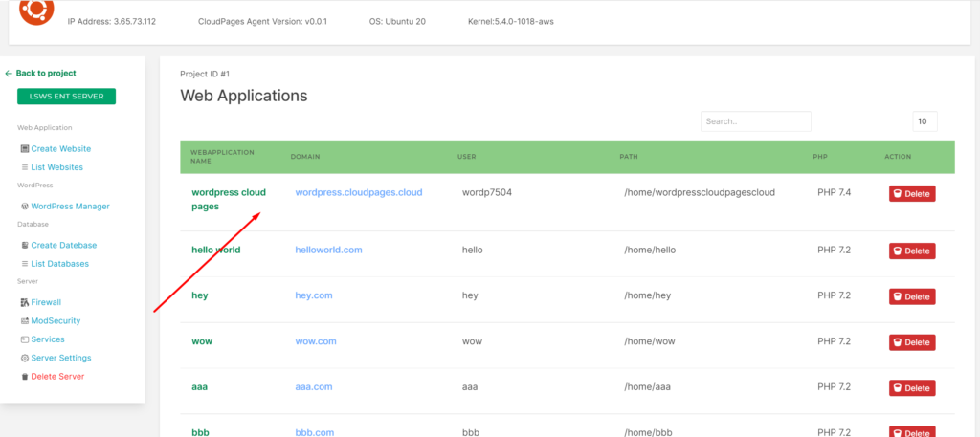Open List Databases page
980x437 pixels.
pos(60,264)
